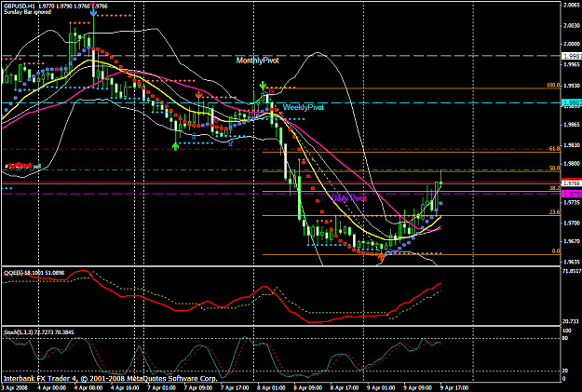Select the 80 level on the Stochastic scale
The width and height of the screenshot is (582, 392).
click(566, 338)
